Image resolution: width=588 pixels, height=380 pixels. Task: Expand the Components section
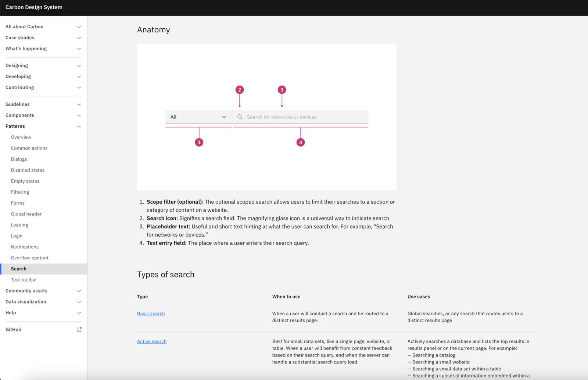coord(79,115)
